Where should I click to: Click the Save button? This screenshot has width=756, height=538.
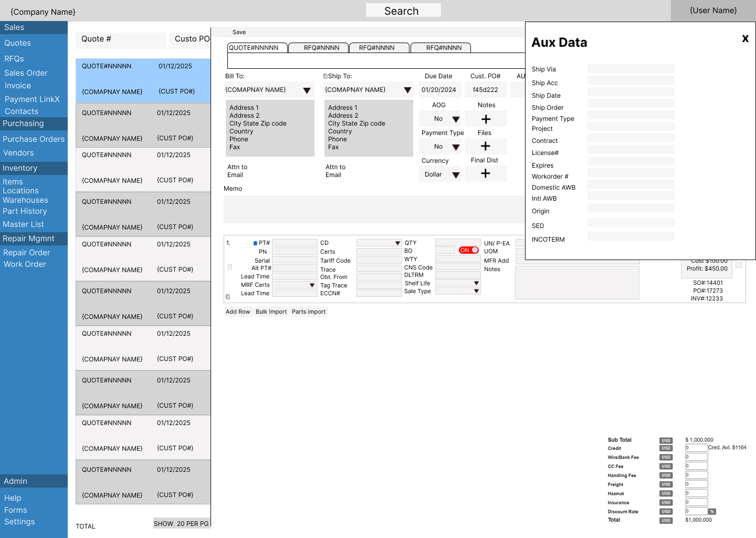(239, 32)
